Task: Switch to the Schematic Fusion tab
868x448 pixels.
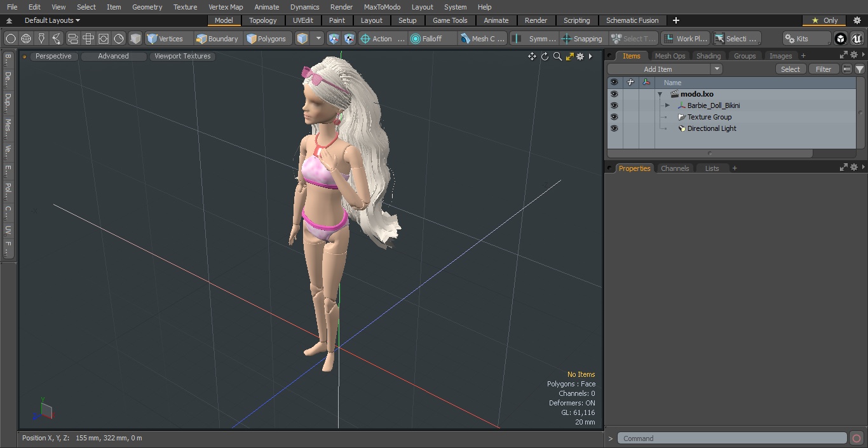Action: point(632,20)
